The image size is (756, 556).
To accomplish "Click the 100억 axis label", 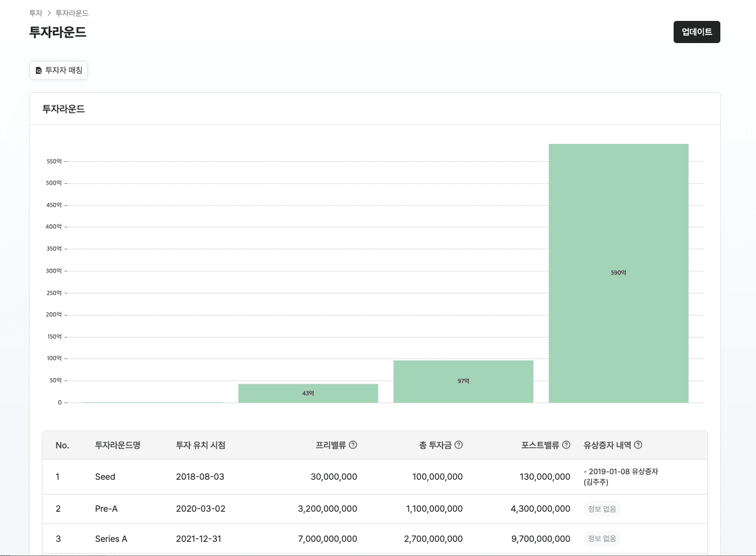I will [x=54, y=358].
